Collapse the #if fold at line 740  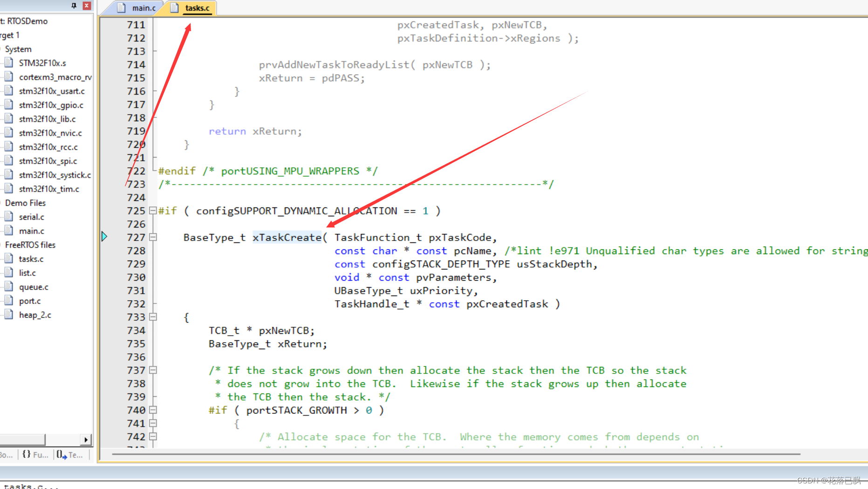(x=152, y=410)
